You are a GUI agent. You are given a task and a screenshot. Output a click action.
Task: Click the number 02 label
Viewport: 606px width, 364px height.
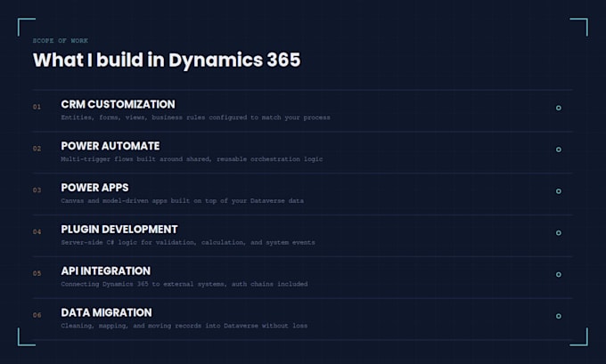37,149
